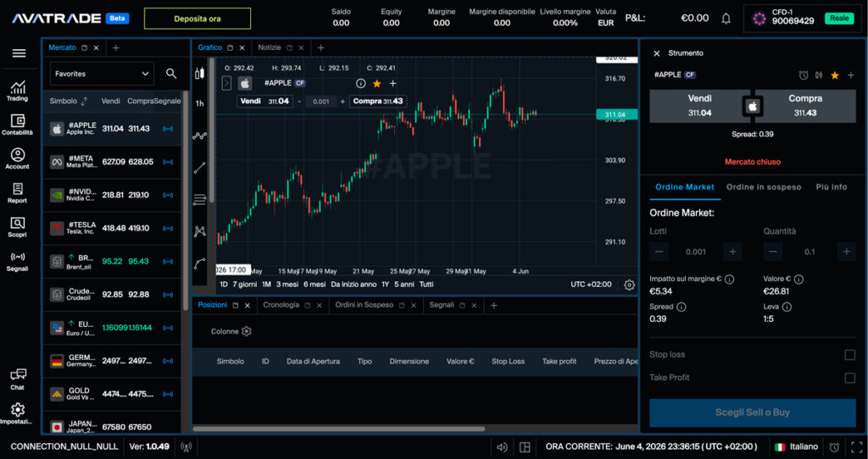The image size is (868, 459).
Task: Open the Contabilità sidebar section
Action: pyautogui.click(x=17, y=125)
